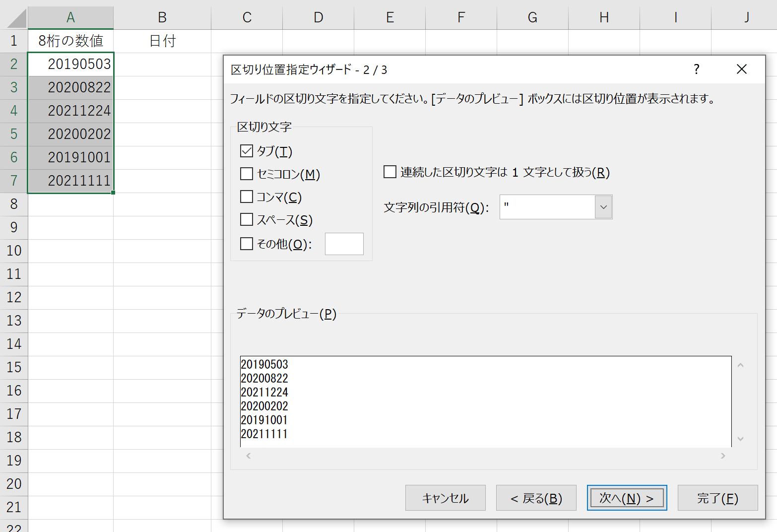Uncheck the タブ(T) delimiter checkbox

tap(247, 151)
